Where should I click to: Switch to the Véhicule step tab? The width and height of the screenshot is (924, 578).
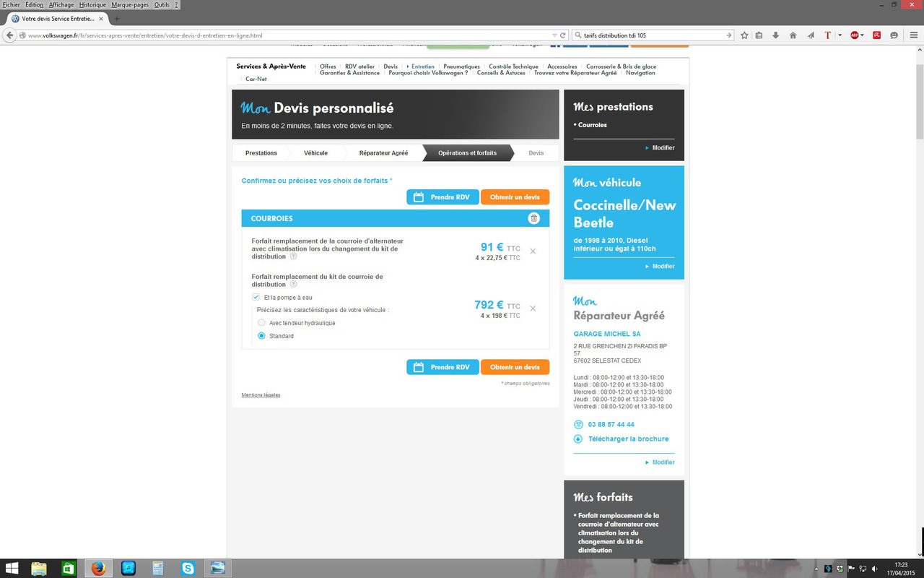[315, 153]
